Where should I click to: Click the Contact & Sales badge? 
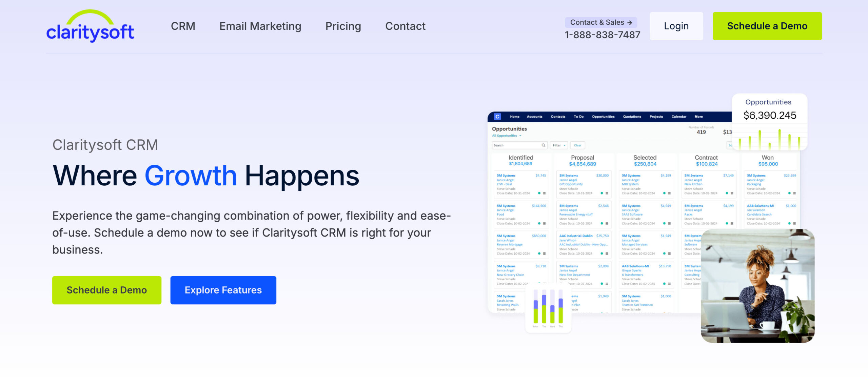(x=601, y=22)
